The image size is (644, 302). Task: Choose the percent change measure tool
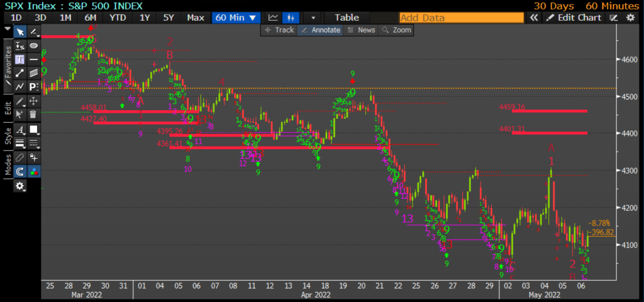pos(19,45)
